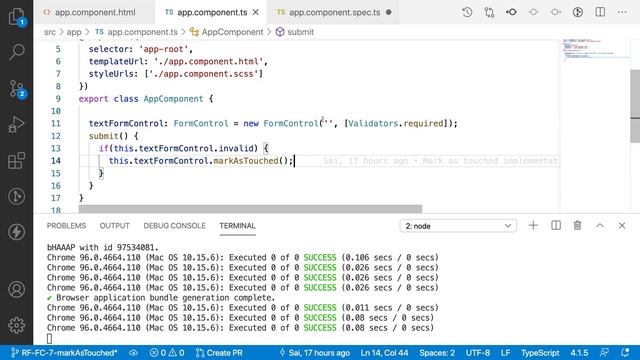The height and width of the screenshot is (360, 640).
Task: Open the Source Control view
Action: tap(16, 89)
